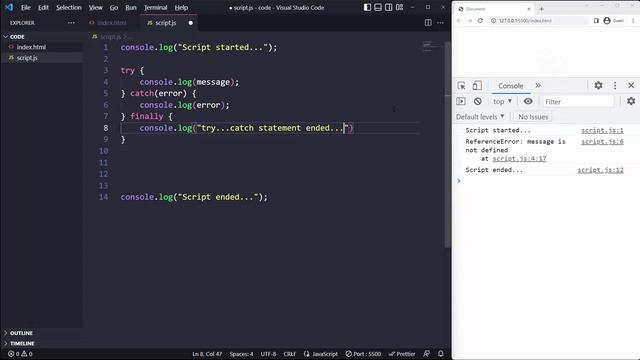This screenshot has width=640, height=360.
Task: Open the View menu
Action: click(96, 7)
